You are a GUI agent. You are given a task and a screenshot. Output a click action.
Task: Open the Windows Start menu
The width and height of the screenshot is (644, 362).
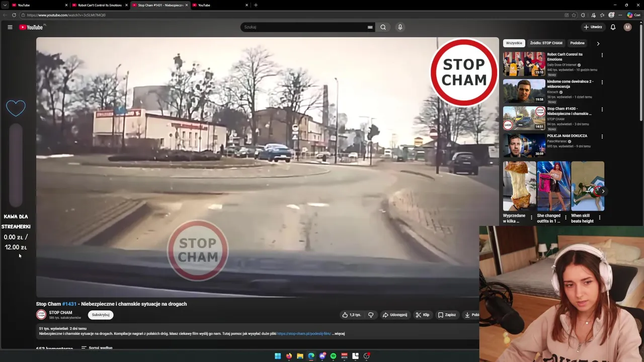click(x=278, y=356)
